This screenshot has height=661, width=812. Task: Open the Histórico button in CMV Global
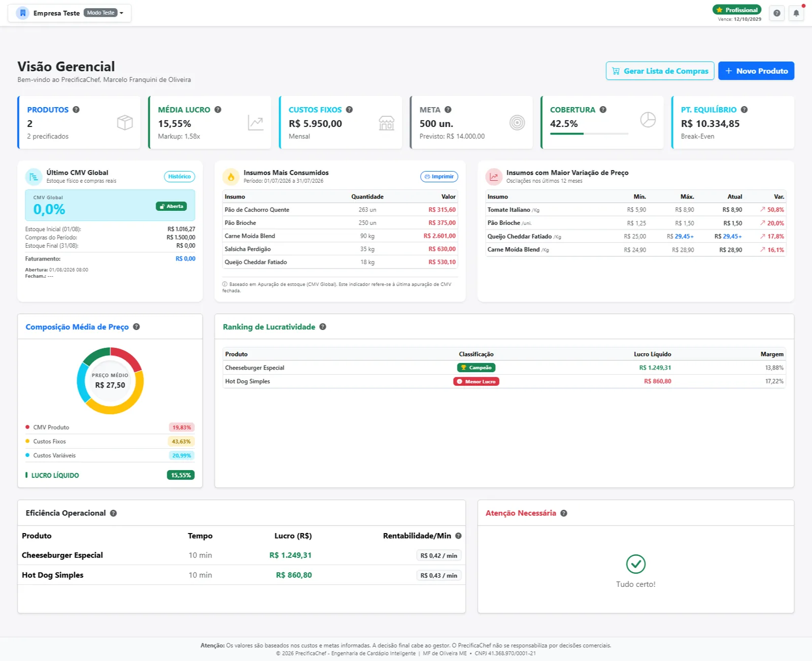pyautogui.click(x=180, y=177)
